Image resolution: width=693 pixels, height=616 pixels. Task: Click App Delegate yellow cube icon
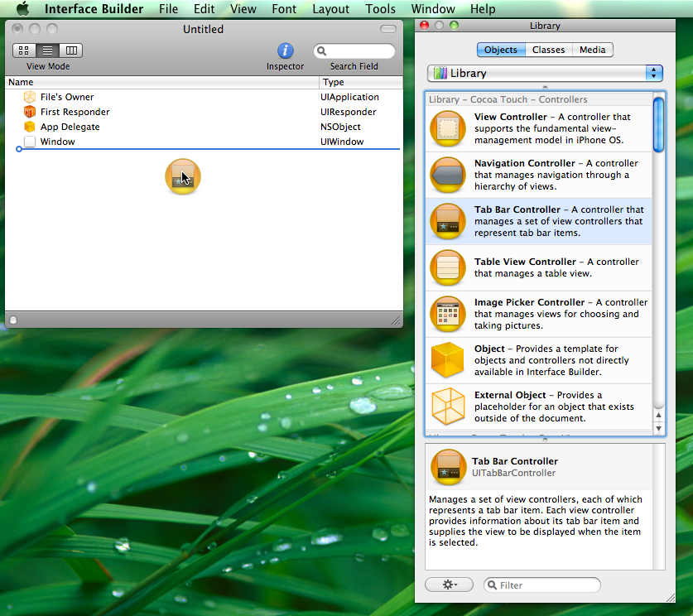tap(30, 127)
